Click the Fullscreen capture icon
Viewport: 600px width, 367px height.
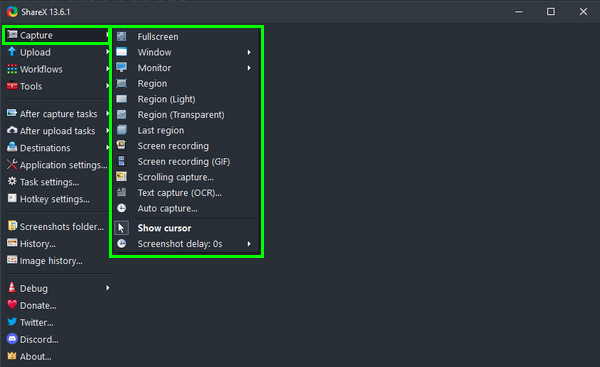coord(122,36)
